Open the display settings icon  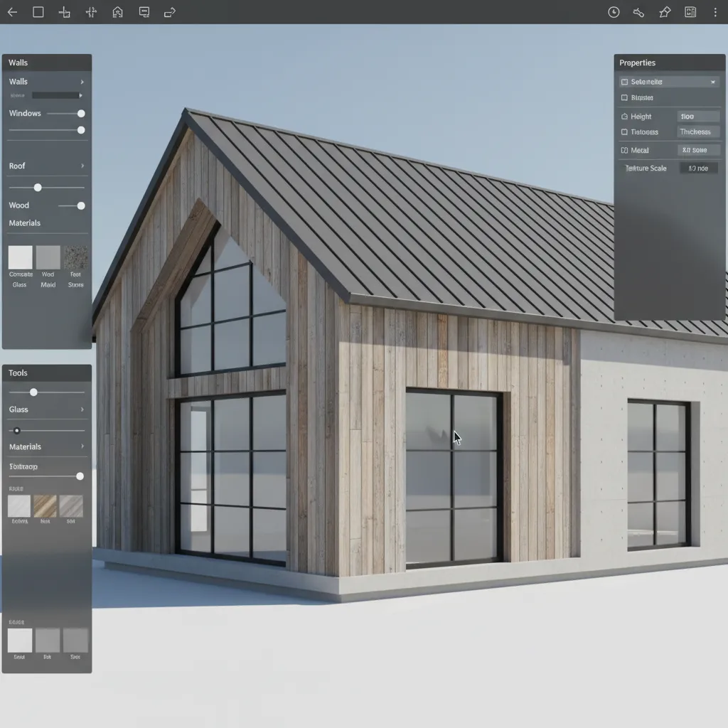(x=144, y=11)
